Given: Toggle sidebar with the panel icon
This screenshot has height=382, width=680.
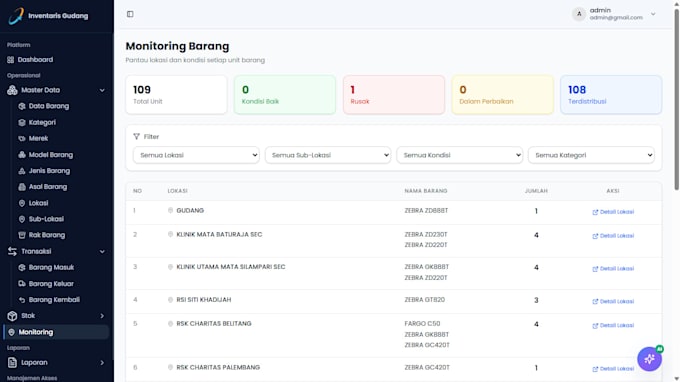Looking at the screenshot, I should [x=130, y=14].
